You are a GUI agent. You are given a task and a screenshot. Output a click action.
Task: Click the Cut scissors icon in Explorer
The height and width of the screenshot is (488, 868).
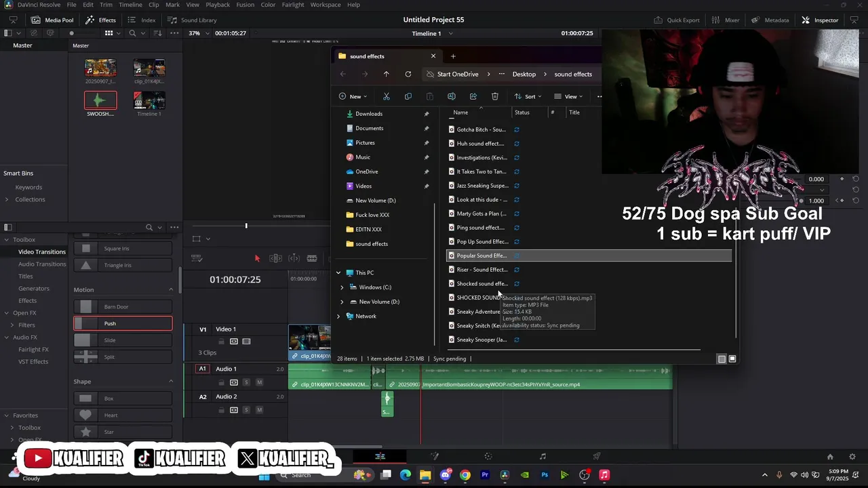[x=387, y=96]
